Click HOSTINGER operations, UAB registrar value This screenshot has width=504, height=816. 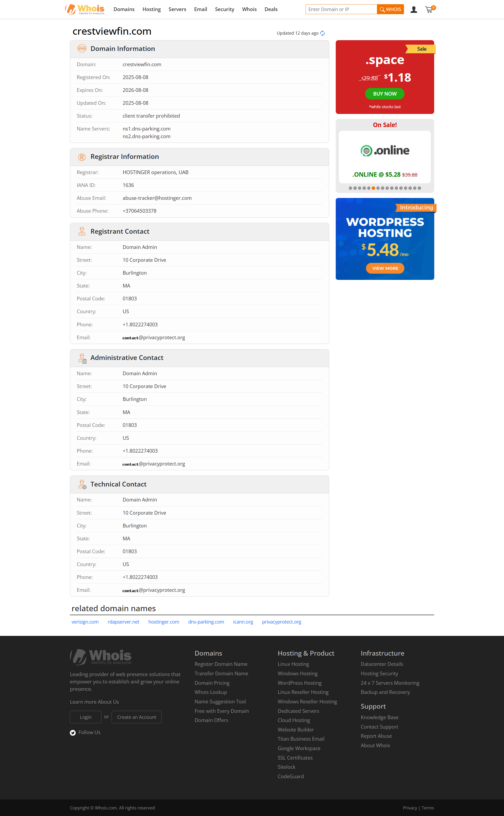click(155, 172)
